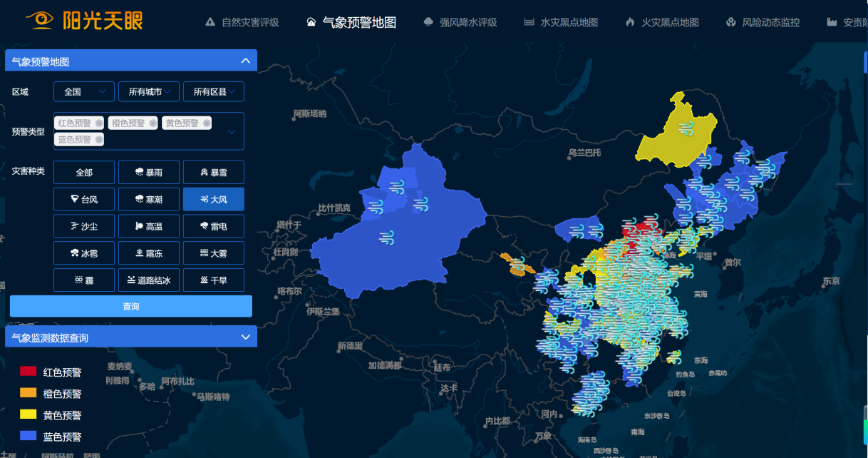Image resolution: width=868 pixels, height=458 pixels.
Task: Expand the 气象监测数据查询 panel
Action: pos(245,337)
